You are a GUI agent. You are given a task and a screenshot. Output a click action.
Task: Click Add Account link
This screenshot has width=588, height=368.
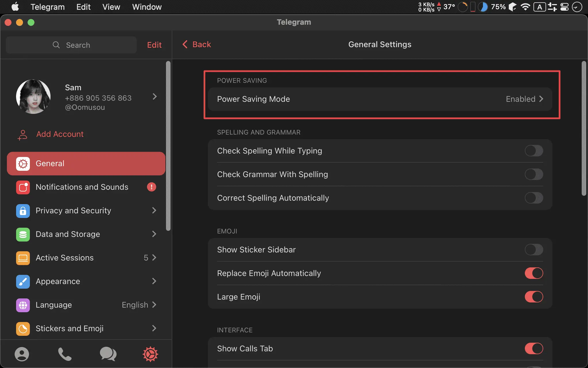click(x=60, y=134)
